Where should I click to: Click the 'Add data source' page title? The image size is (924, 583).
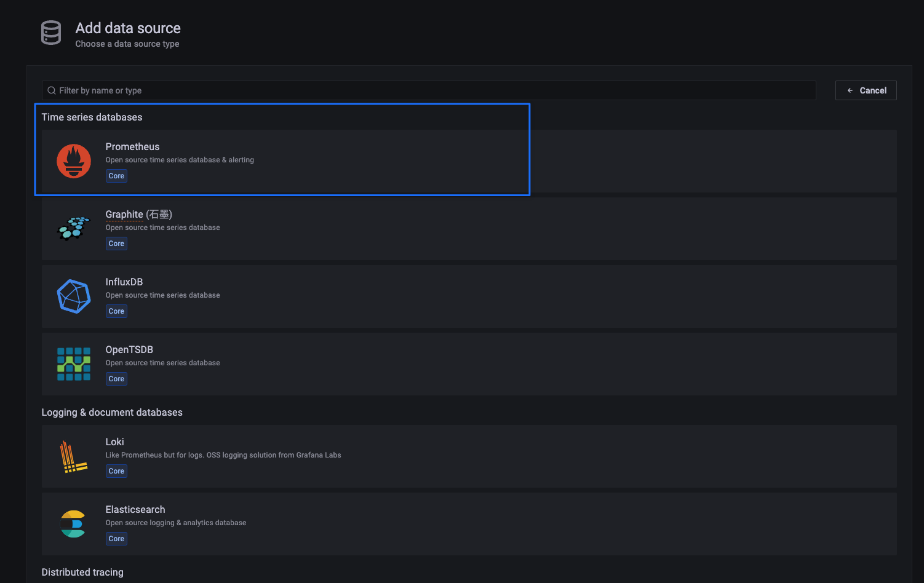[128, 28]
